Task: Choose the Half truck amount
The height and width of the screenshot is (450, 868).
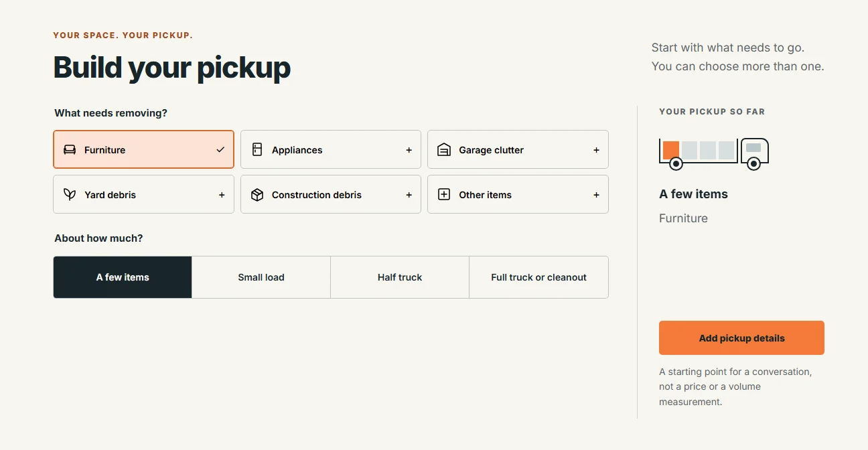Action: pyautogui.click(x=400, y=277)
